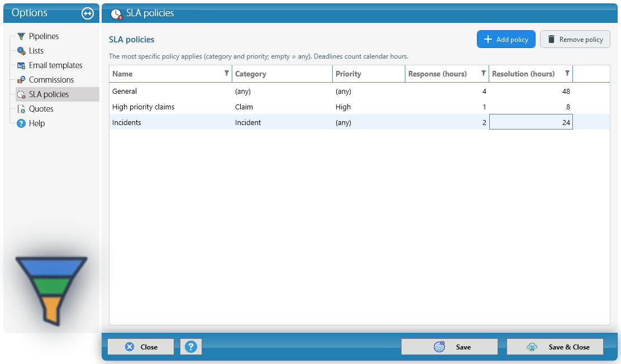Viewport: 621px width, 364px height.
Task: Remove the selected policy
Action: 575,39
